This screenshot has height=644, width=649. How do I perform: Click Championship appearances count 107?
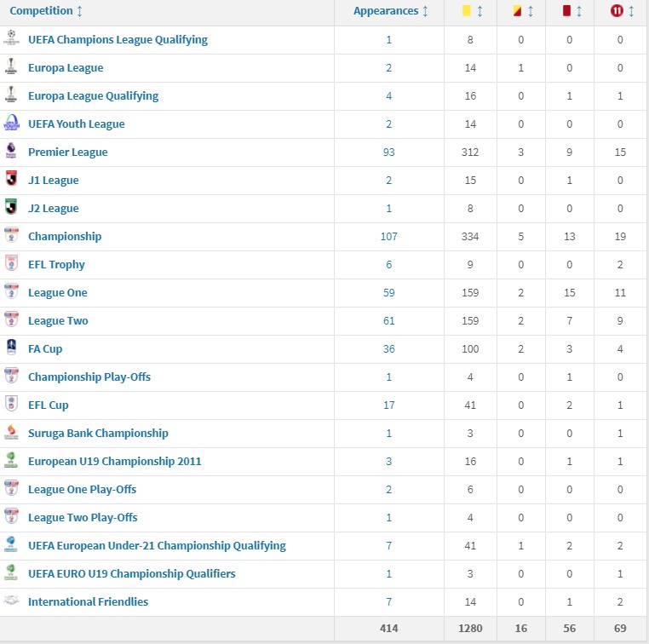click(x=388, y=237)
